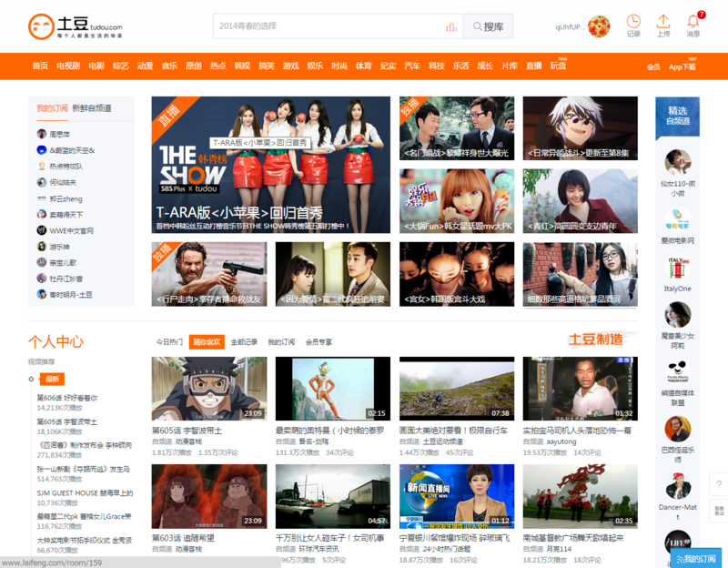Open the 第606话 好好看看你 link
This screenshot has height=568, width=728.
tap(67, 398)
